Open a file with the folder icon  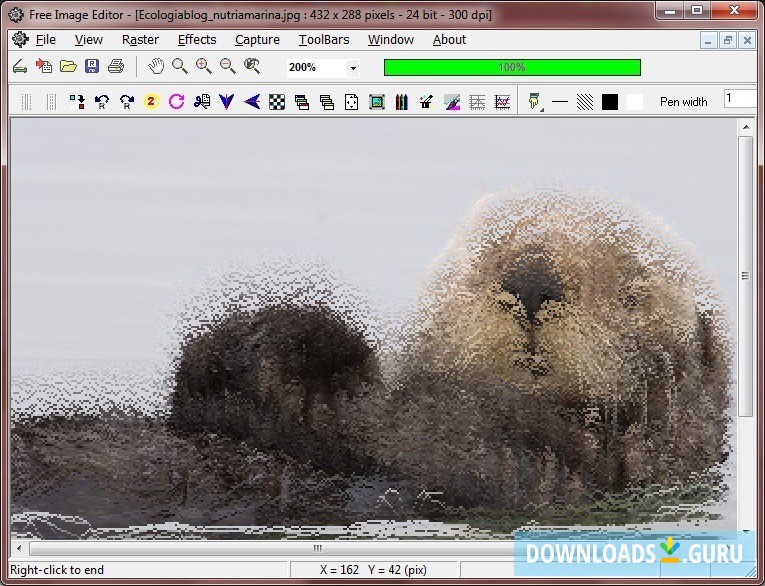tap(68, 67)
